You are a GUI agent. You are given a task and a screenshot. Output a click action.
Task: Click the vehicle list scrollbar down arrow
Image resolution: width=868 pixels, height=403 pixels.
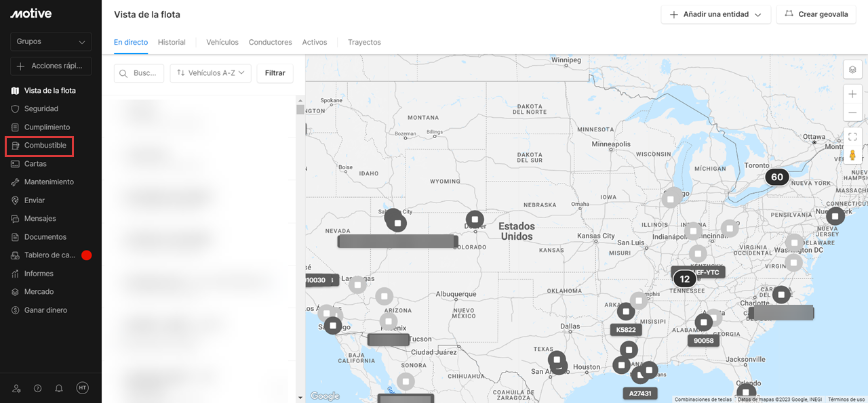(x=300, y=398)
